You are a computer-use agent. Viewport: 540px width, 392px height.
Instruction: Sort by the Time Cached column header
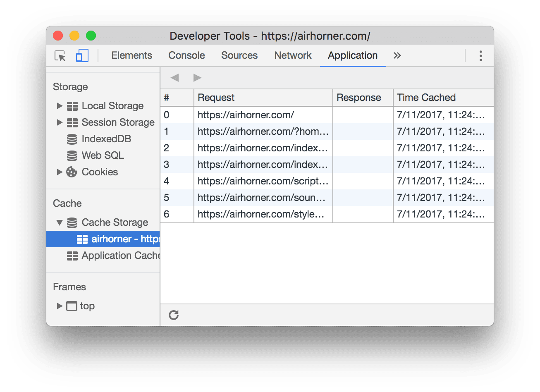(426, 98)
